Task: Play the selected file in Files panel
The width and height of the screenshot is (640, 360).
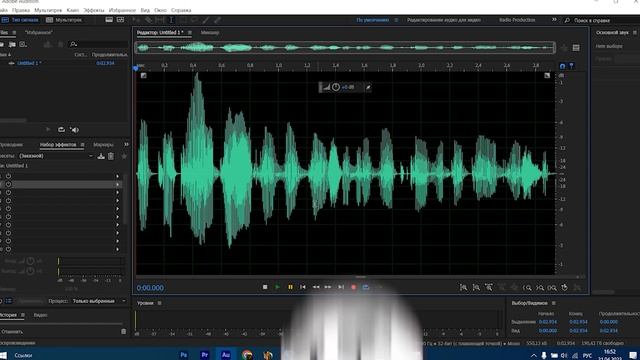Action: pyautogui.click(x=48, y=129)
